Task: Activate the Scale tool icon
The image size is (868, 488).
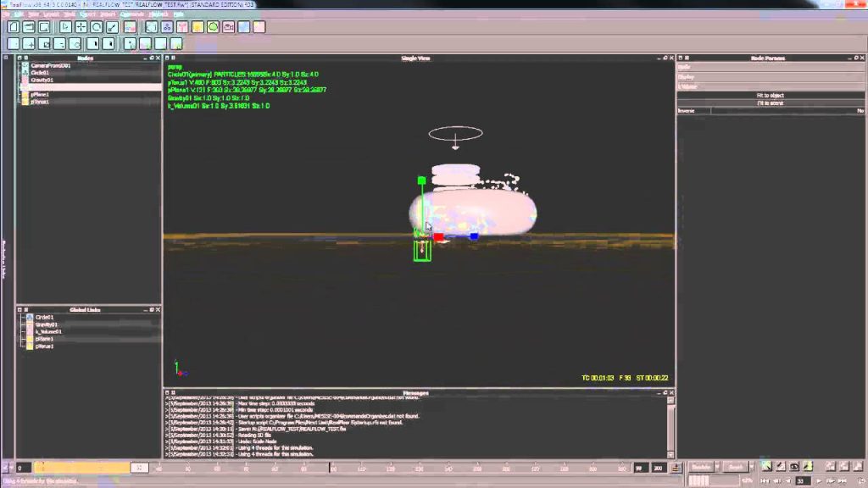Action: point(112,26)
